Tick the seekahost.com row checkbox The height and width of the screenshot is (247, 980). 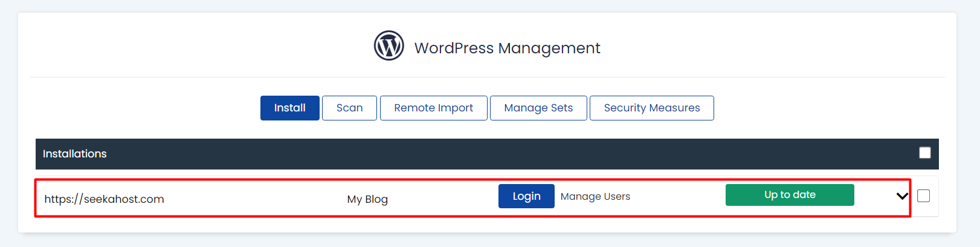(x=923, y=196)
